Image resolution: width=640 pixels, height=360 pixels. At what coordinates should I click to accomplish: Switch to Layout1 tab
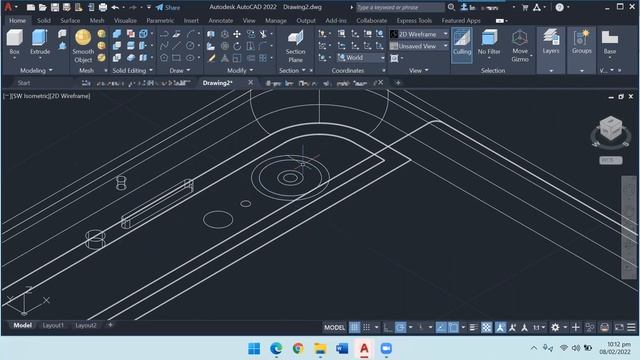[53, 325]
